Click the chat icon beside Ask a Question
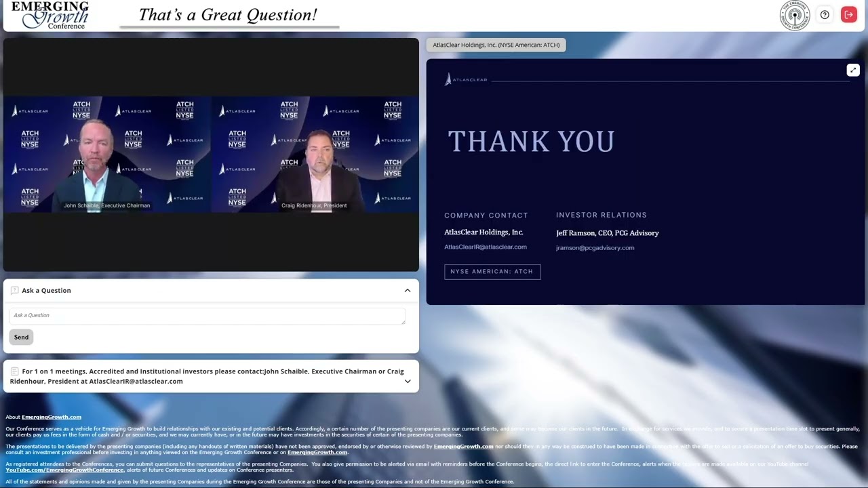Image resolution: width=868 pixels, height=488 pixels. 14,291
